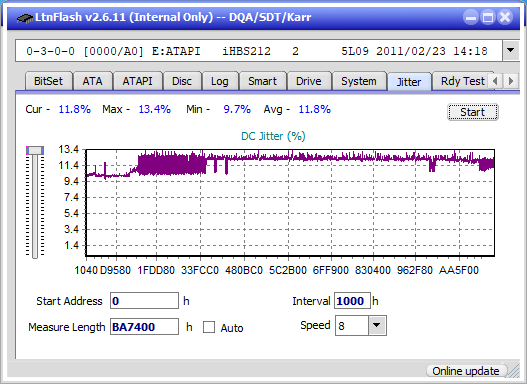The image size is (527, 384).
Task: Expand the Speed dropdown
Action: click(x=377, y=325)
